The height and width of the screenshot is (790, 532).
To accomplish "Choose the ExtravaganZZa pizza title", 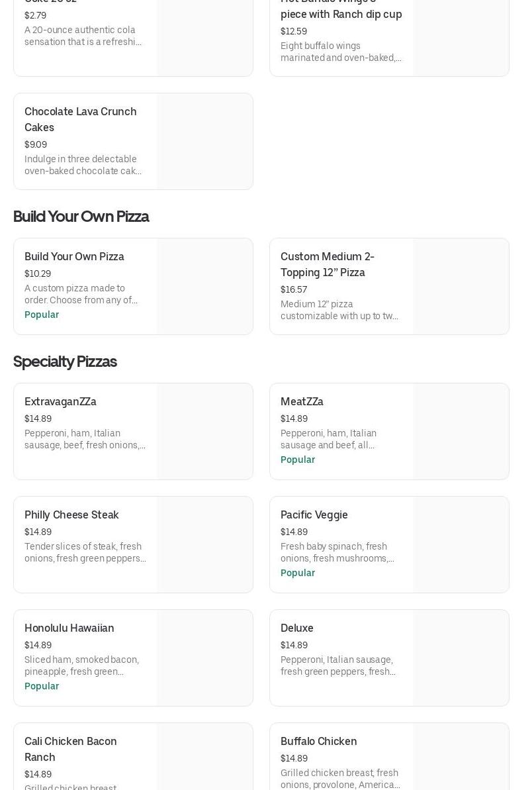I will [x=60, y=401].
